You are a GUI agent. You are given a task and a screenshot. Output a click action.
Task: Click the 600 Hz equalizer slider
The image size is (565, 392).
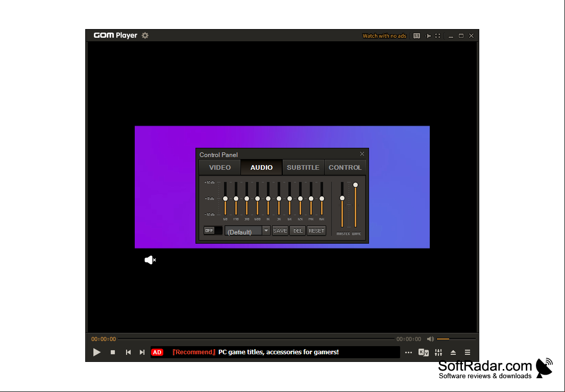click(257, 198)
